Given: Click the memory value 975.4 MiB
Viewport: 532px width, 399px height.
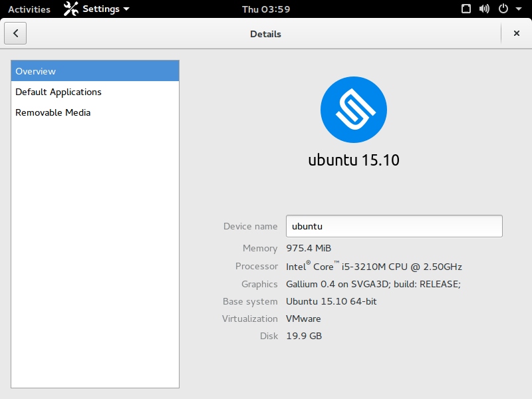Looking at the screenshot, I should pyautogui.click(x=309, y=248).
